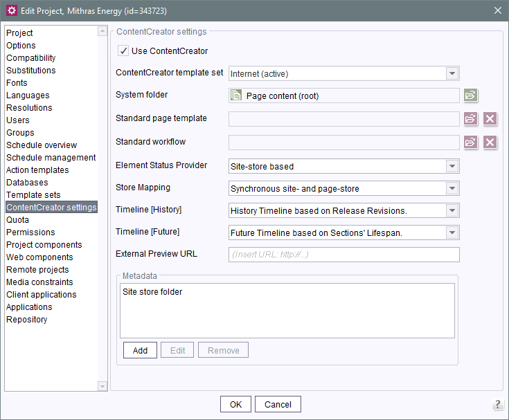This screenshot has height=420, width=509.
Task: Open Template sets
Action: coord(33,195)
